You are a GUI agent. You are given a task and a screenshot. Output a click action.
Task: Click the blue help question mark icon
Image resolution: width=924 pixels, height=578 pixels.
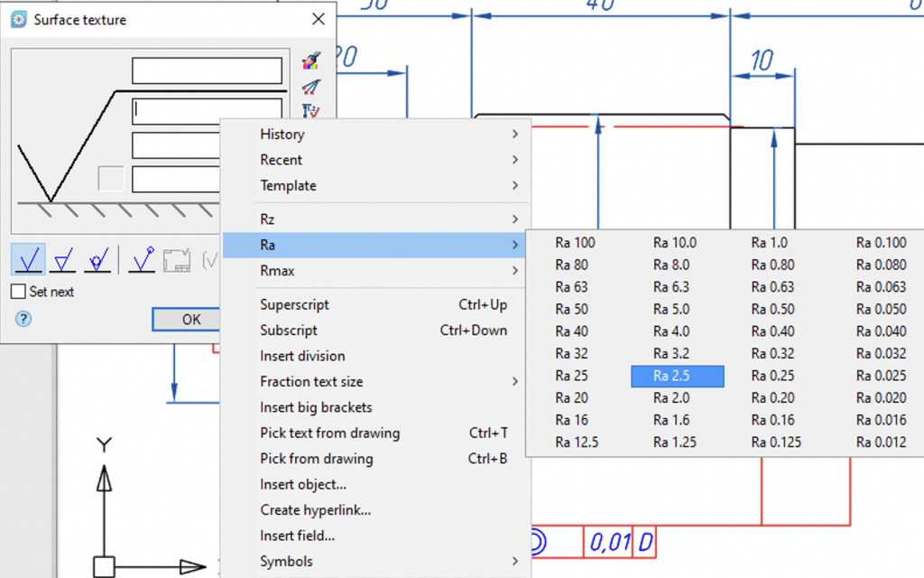click(23, 319)
